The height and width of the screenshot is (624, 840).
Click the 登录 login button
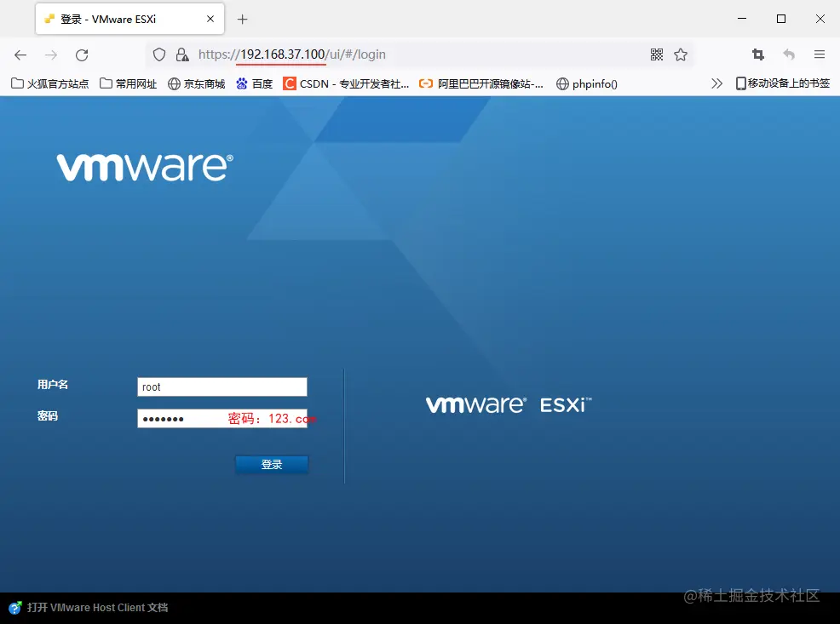(272, 465)
